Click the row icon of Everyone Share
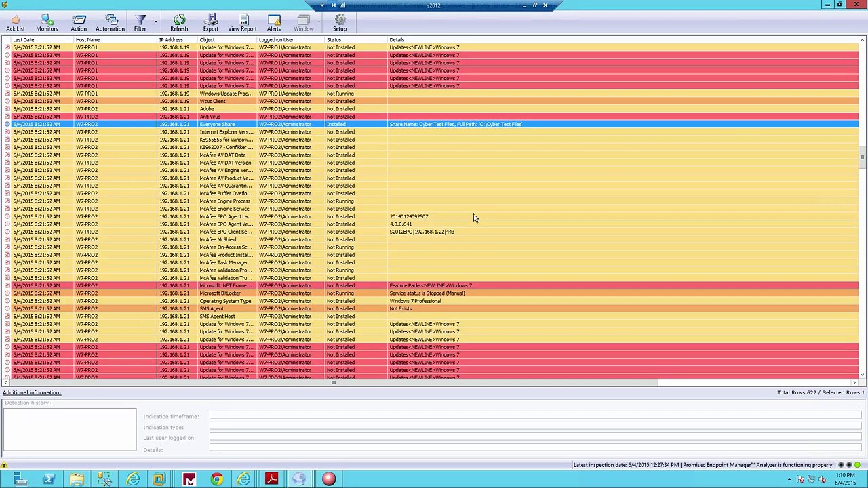868x488 pixels. (7, 124)
